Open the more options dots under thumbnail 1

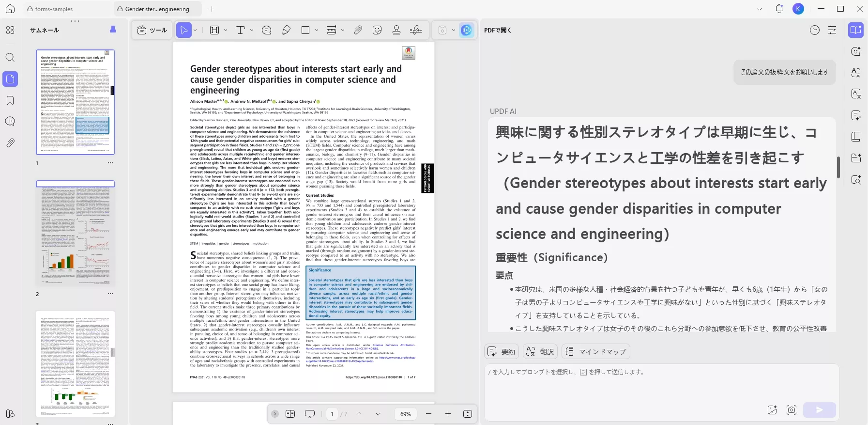[110, 163]
